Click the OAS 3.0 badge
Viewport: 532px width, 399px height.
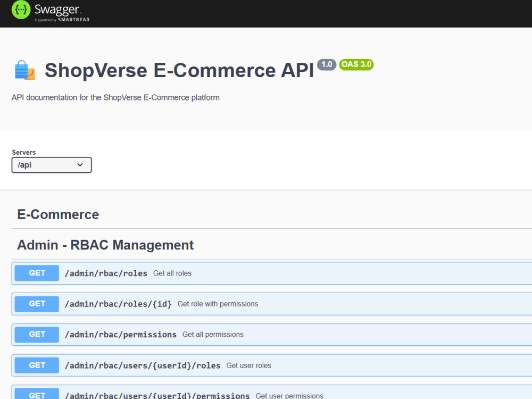point(356,64)
